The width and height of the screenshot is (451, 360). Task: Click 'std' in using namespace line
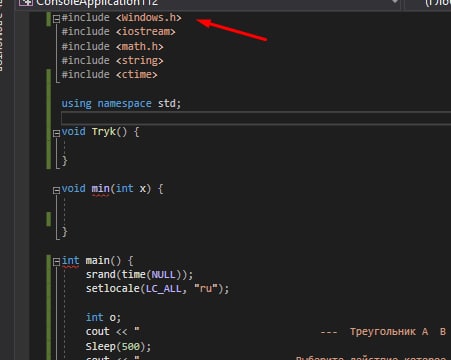(167, 103)
